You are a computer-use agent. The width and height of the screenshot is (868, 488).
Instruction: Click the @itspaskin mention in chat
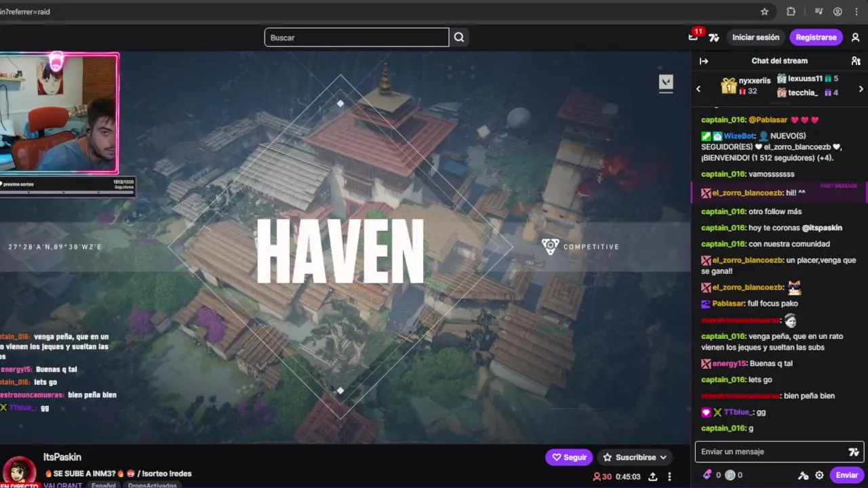click(x=822, y=228)
